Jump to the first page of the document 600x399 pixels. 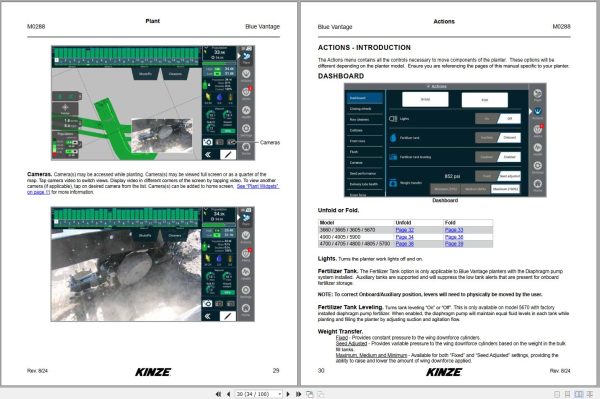[218, 394]
